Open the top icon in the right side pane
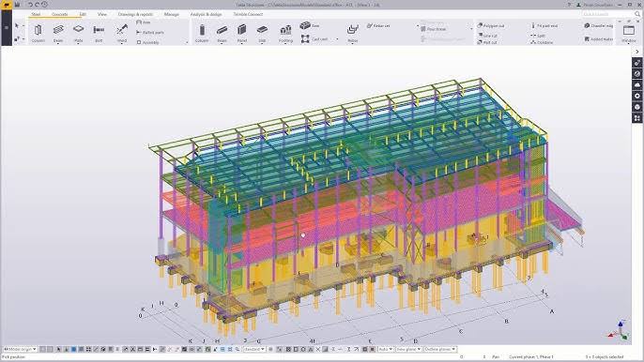 637,63
